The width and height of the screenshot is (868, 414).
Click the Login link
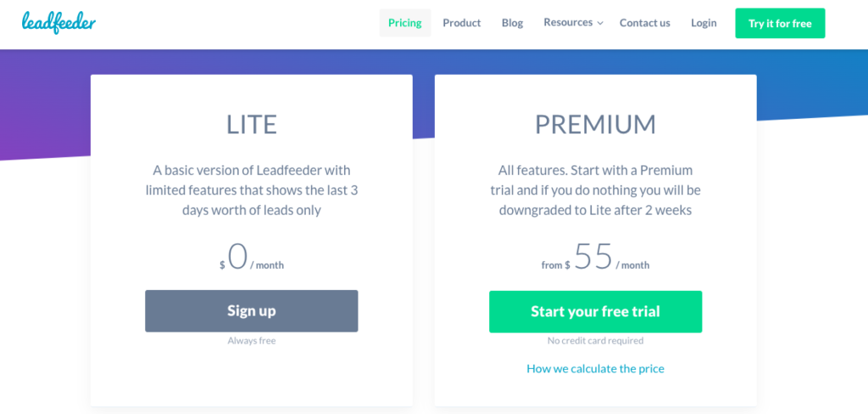tap(704, 23)
